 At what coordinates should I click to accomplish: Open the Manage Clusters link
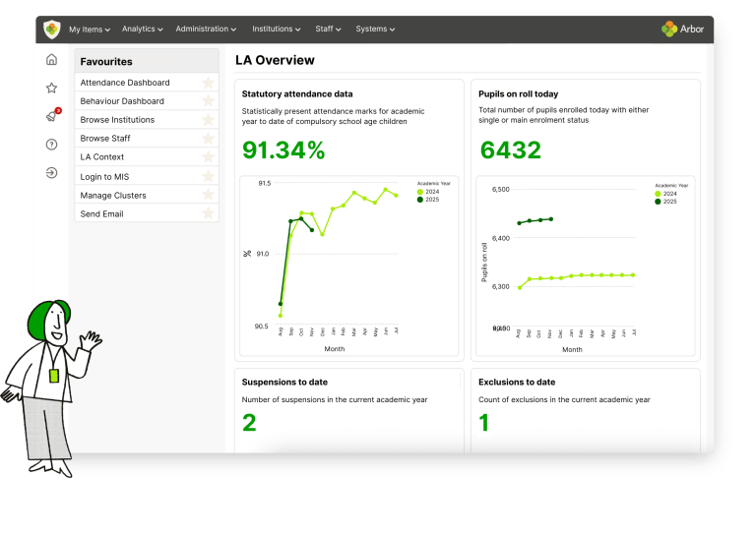[x=113, y=196]
